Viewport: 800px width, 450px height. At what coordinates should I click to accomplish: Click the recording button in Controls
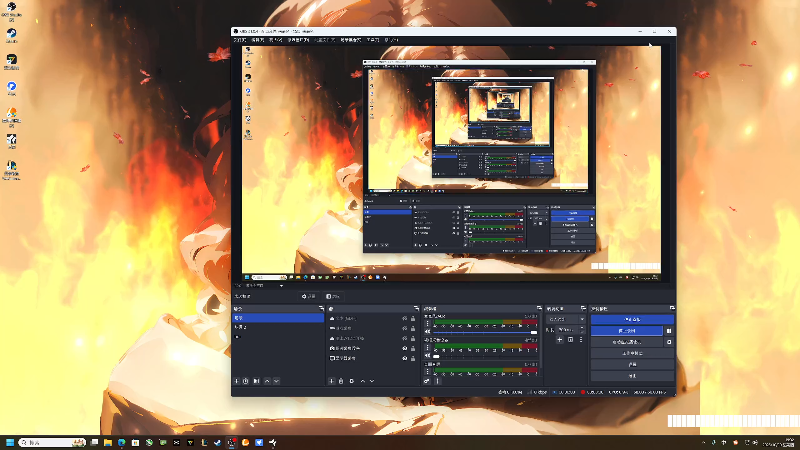click(x=627, y=331)
